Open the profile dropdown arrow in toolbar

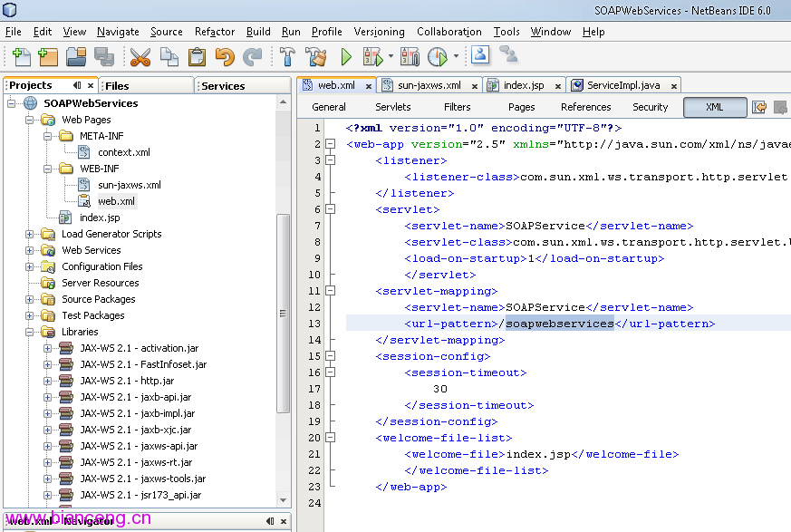pyautogui.click(x=456, y=56)
